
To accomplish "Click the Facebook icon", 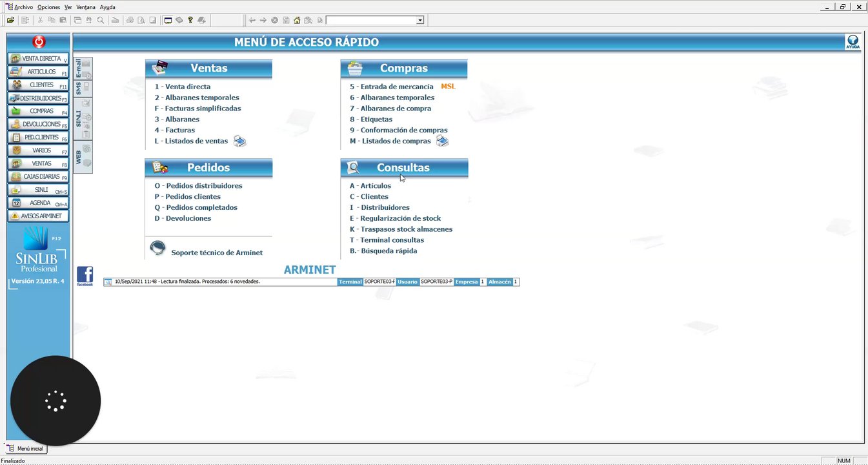I will click(x=85, y=276).
